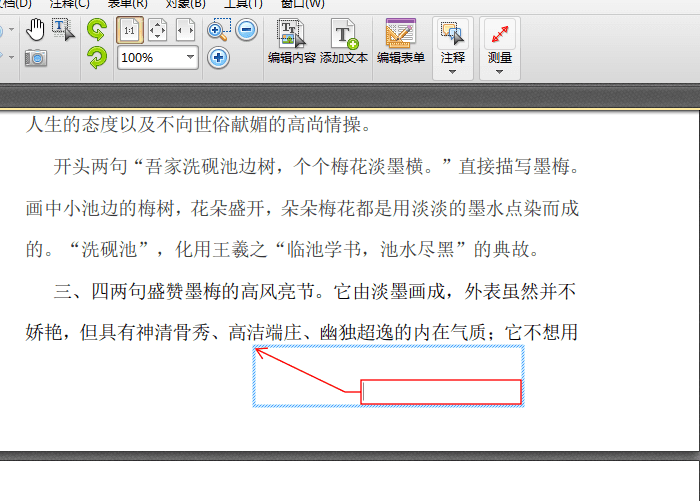Viewport: 700px width, 501px height.
Task: Open the 工具(T) menu
Action: 243,4
